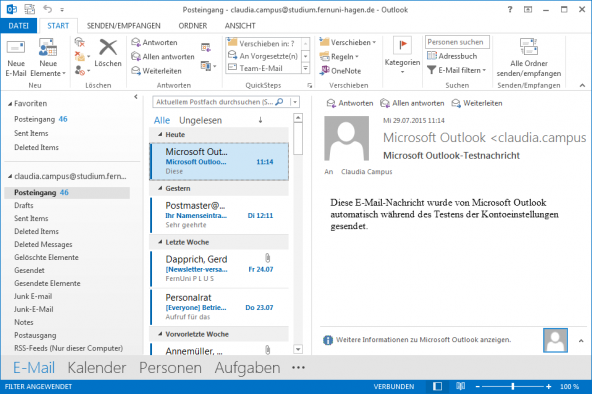Toggle normal view in status bar
592x394 pixels.
(437, 386)
